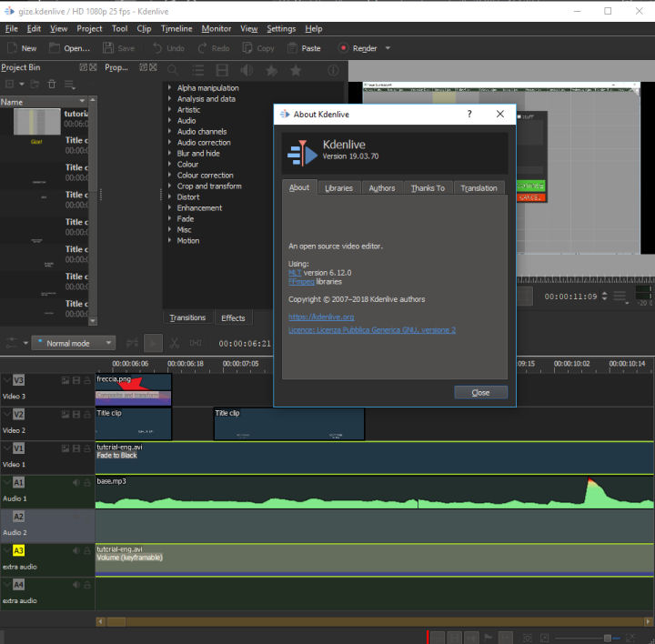The width and height of the screenshot is (655, 644).
Task: Click the Paste toolbar button
Action: (304, 48)
